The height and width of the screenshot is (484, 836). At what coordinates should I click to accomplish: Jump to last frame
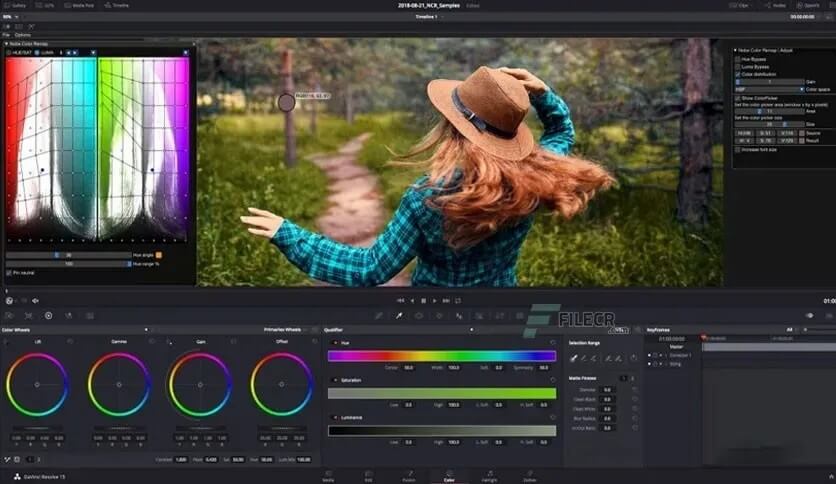click(446, 301)
